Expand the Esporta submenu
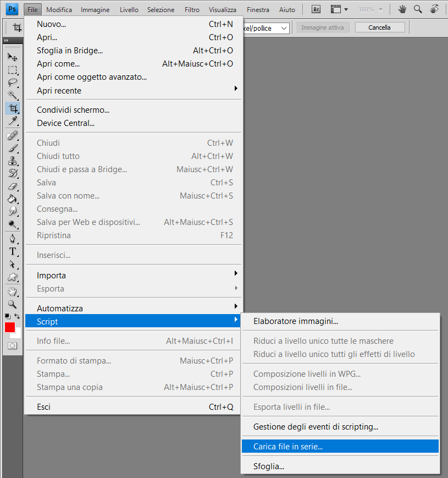 point(134,288)
